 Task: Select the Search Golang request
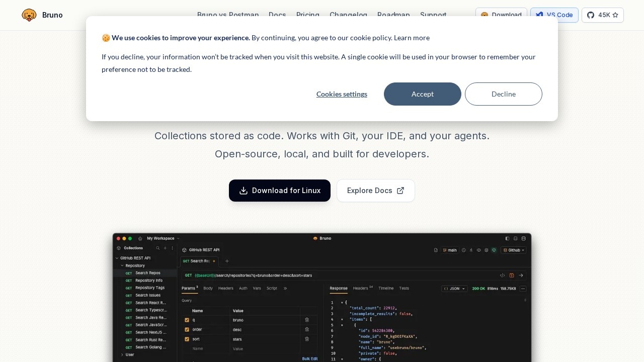pyautogui.click(x=145, y=347)
